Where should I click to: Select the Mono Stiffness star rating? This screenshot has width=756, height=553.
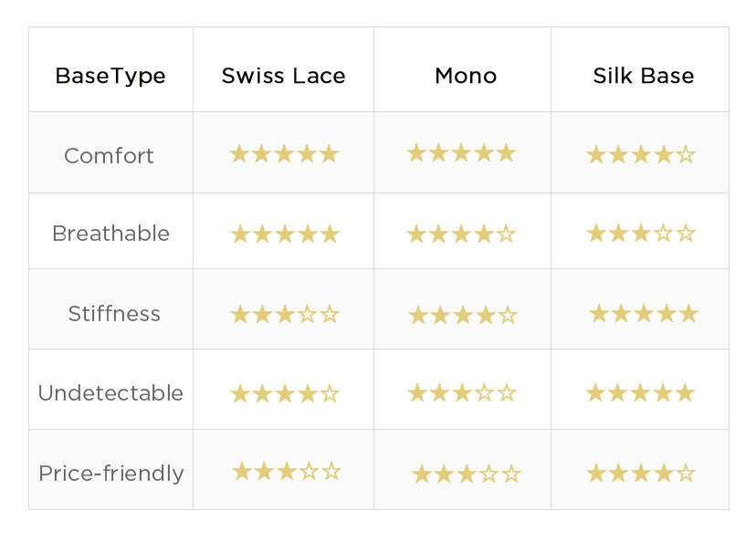point(462,316)
